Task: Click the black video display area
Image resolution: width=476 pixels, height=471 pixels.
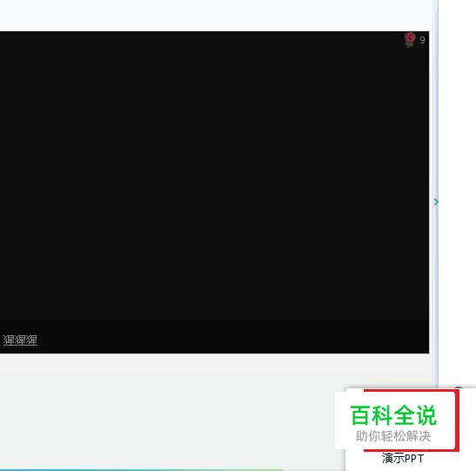Action: [214, 192]
